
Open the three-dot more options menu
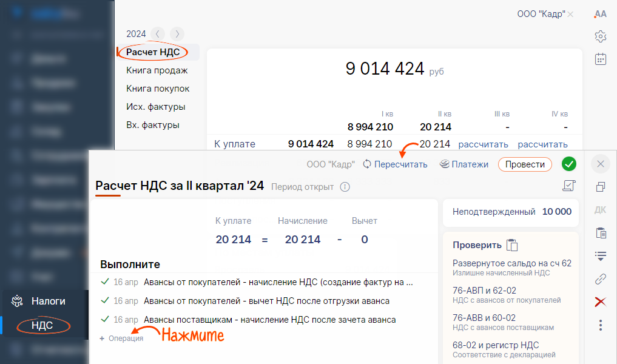click(600, 325)
